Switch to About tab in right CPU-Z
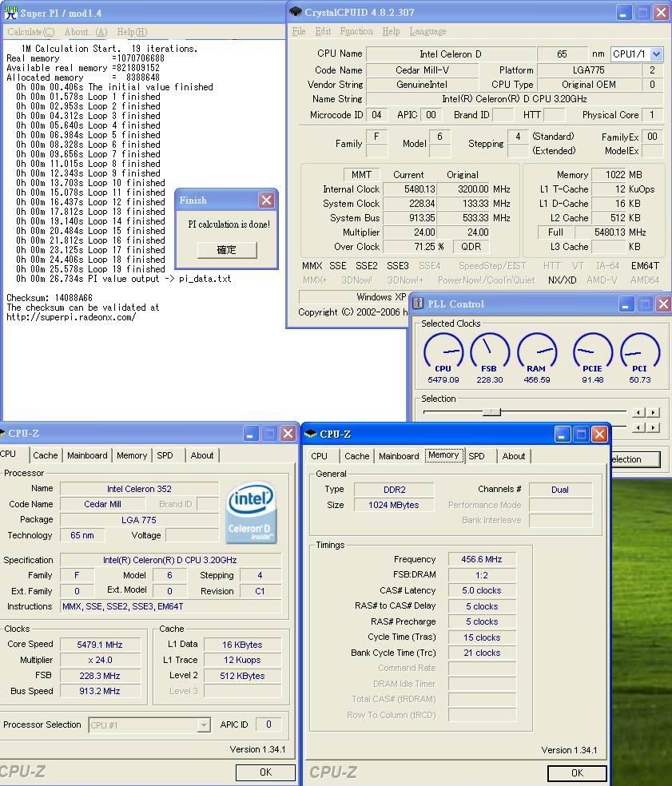The height and width of the screenshot is (786, 672). coord(514,456)
